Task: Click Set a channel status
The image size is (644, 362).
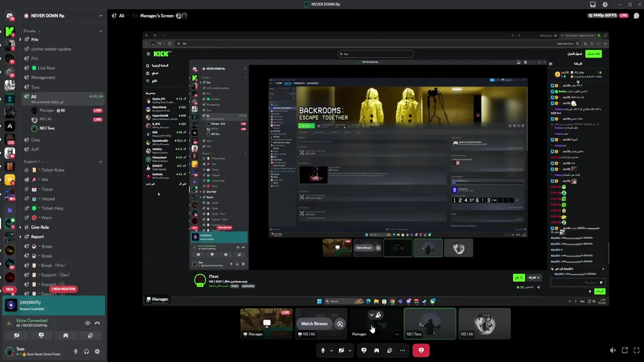Action: point(45,102)
